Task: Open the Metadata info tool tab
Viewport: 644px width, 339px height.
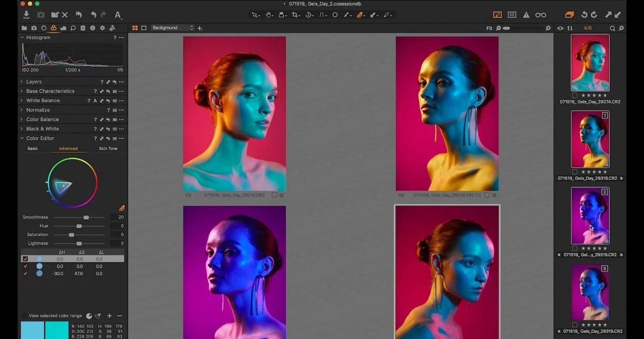Action: [x=93, y=28]
